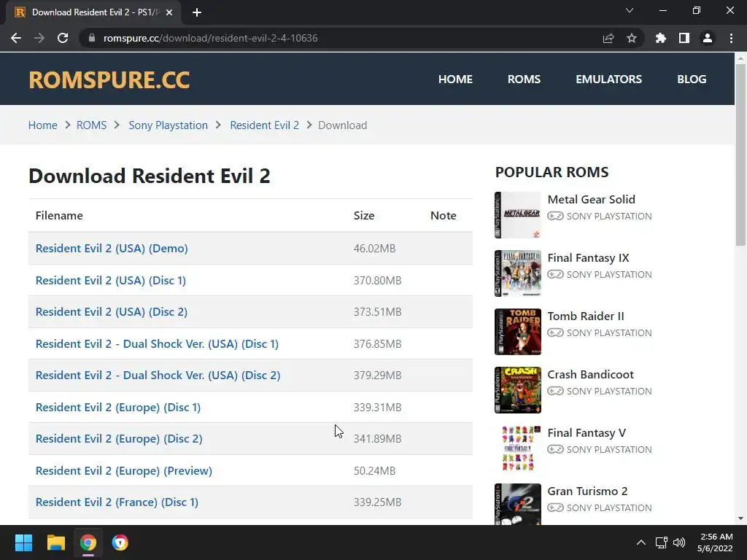The height and width of the screenshot is (560, 747).
Task: Click the gamepad icon under Metal Gear Solid
Action: coord(555,216)
